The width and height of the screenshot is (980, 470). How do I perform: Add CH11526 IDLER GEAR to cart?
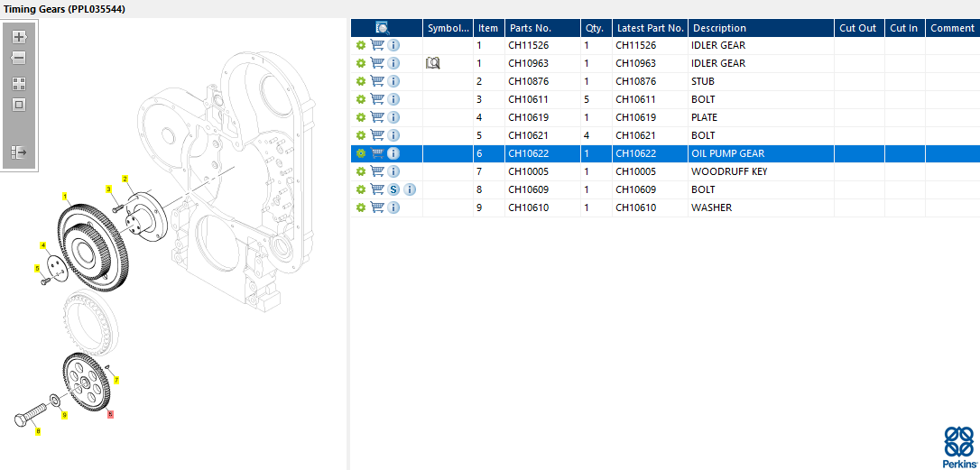377,46
